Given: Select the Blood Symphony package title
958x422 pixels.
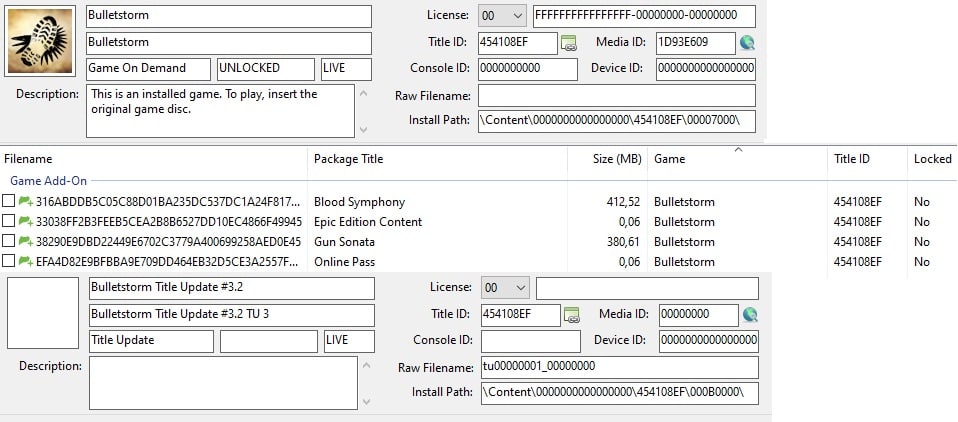Looking at the screenshot, I should (x=359, y=202).
